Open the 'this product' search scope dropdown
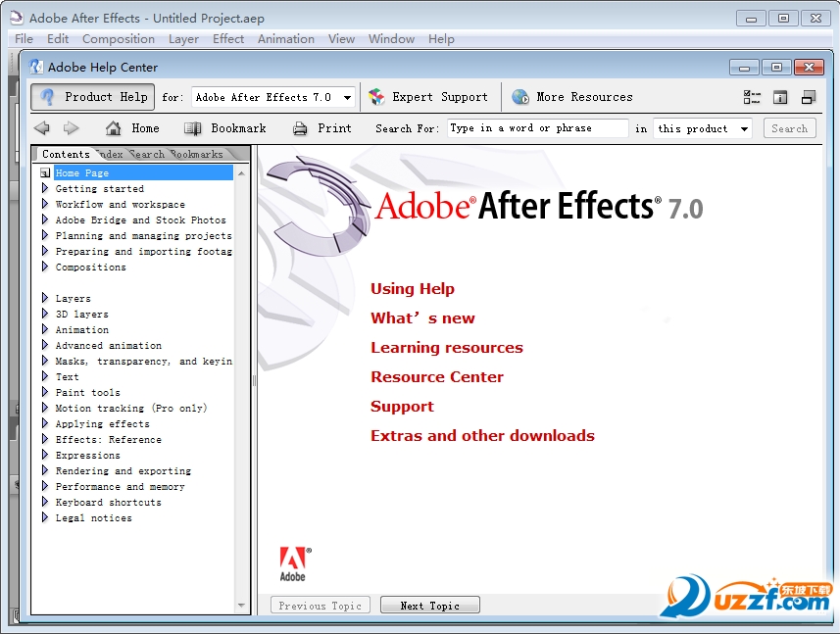This screenshot has height=634, width=840. pos(744,129)
